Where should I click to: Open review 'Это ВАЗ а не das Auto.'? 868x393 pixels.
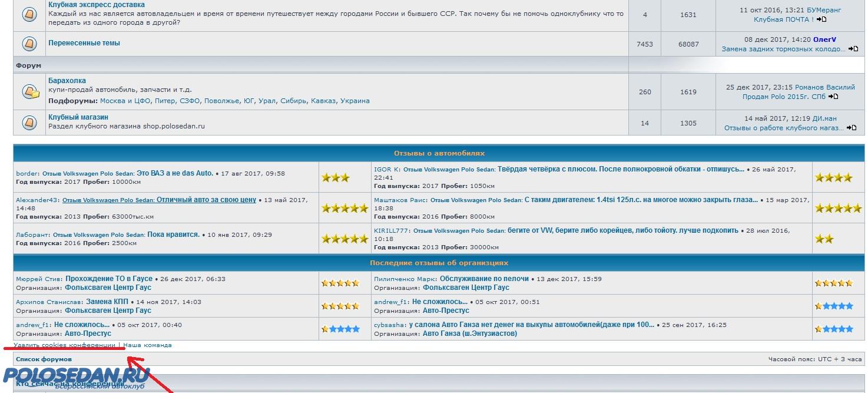click(175, 173)
